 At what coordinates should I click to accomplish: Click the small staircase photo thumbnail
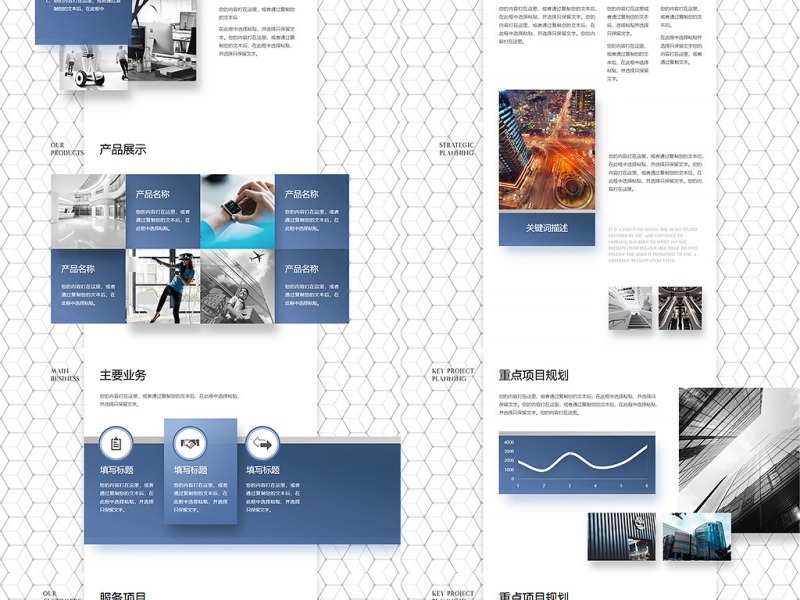click(x=630, y=308)
